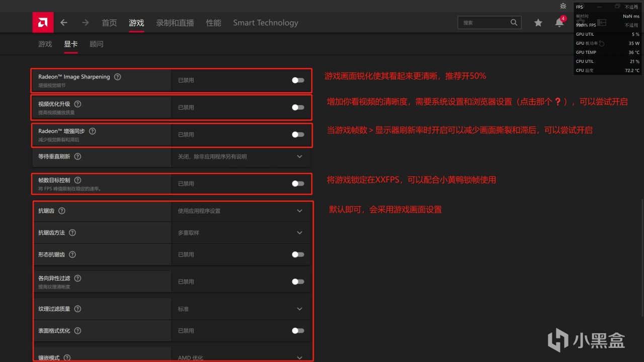Viewport: 644px width, 362px height.
Task: Go back with the left arrow
Action: coord(64,23)
